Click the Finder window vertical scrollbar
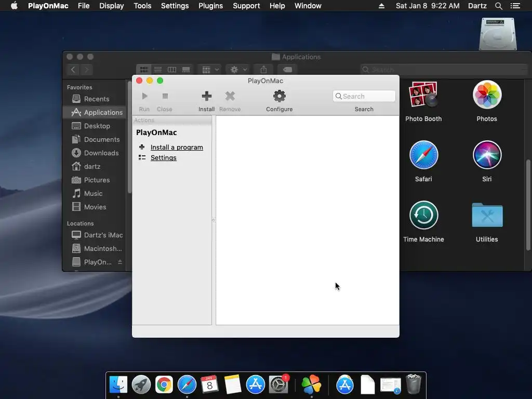This screenshot has width=532, height=399. (x=528, y=205)
